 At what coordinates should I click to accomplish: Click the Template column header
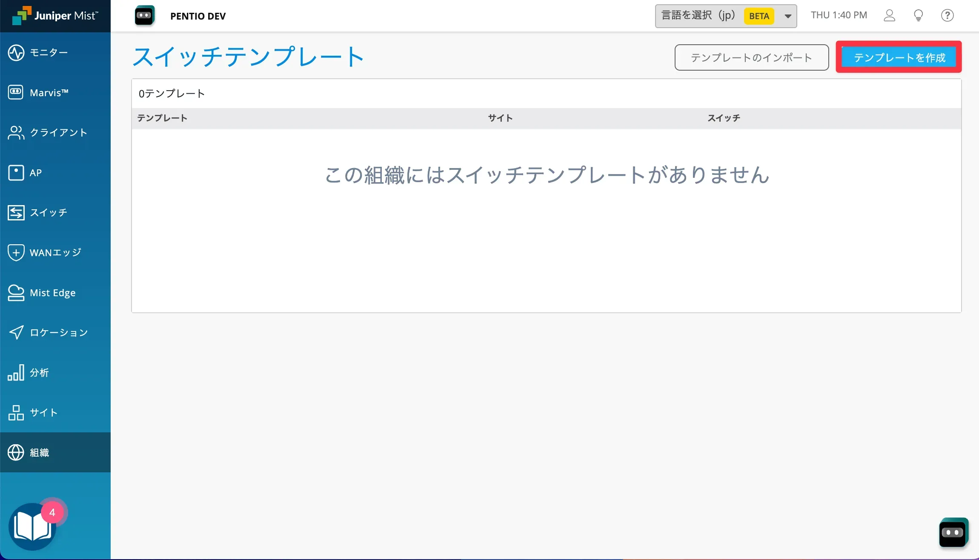coord(162,118)
